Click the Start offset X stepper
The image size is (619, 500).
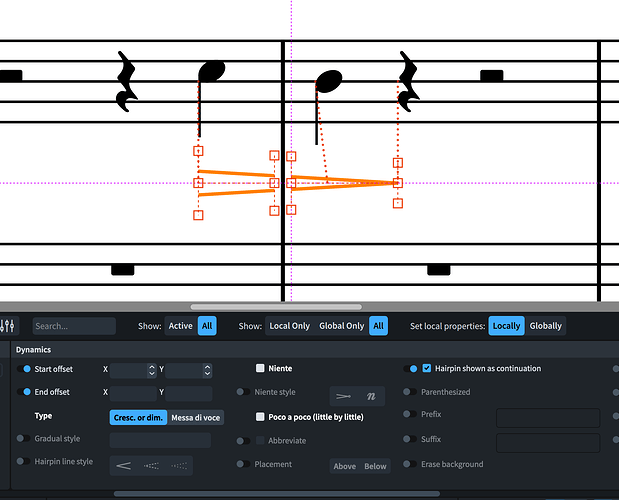(152, 370)
